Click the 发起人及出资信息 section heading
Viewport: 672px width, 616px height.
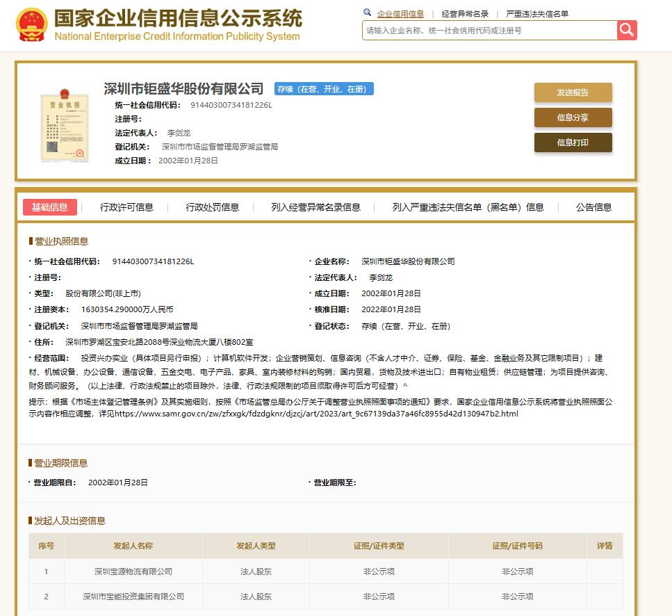[x=70, y=521]
